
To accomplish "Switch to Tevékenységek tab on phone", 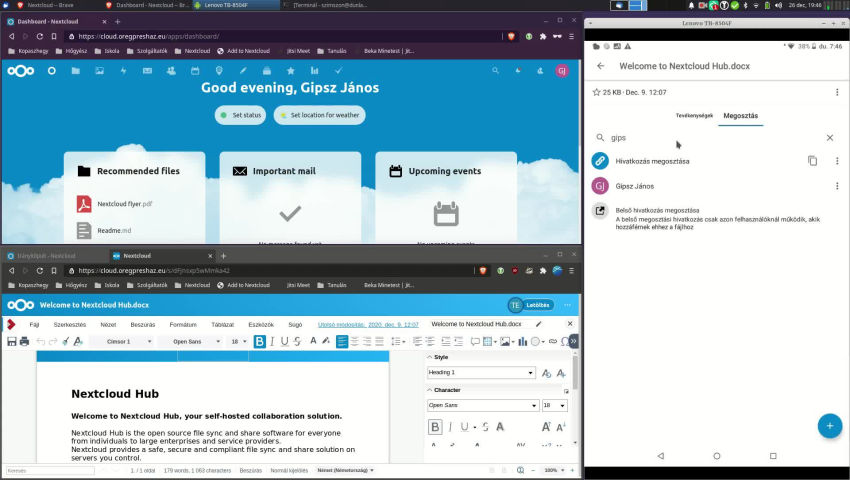I will click(694, 116).
